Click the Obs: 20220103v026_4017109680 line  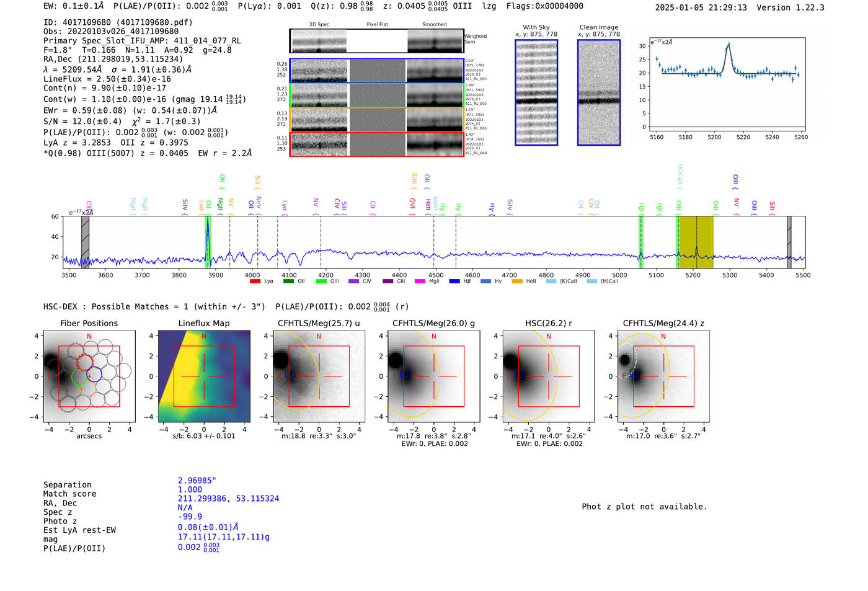tap(111, 31)
